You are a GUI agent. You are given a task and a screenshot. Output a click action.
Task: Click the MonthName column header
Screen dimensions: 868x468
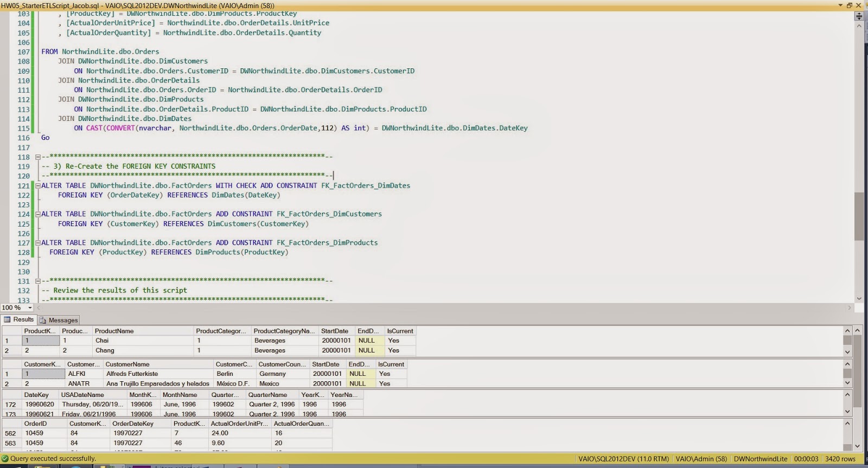184,395
